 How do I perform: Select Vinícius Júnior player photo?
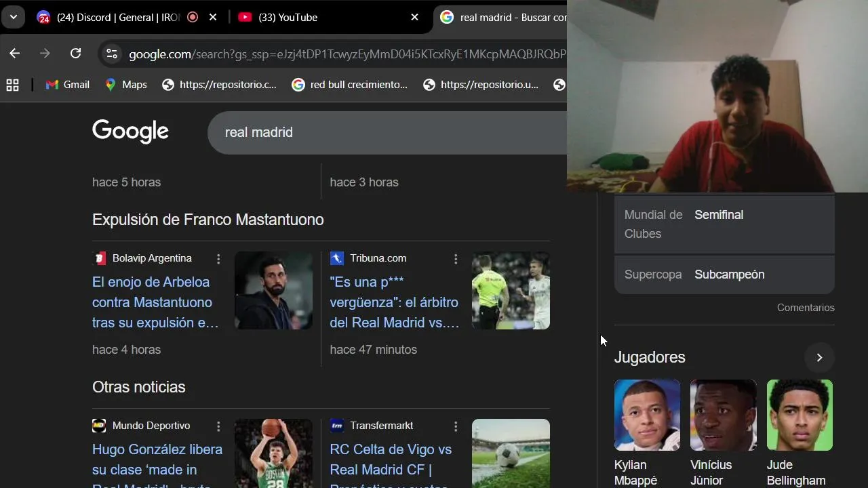(723, 415)
